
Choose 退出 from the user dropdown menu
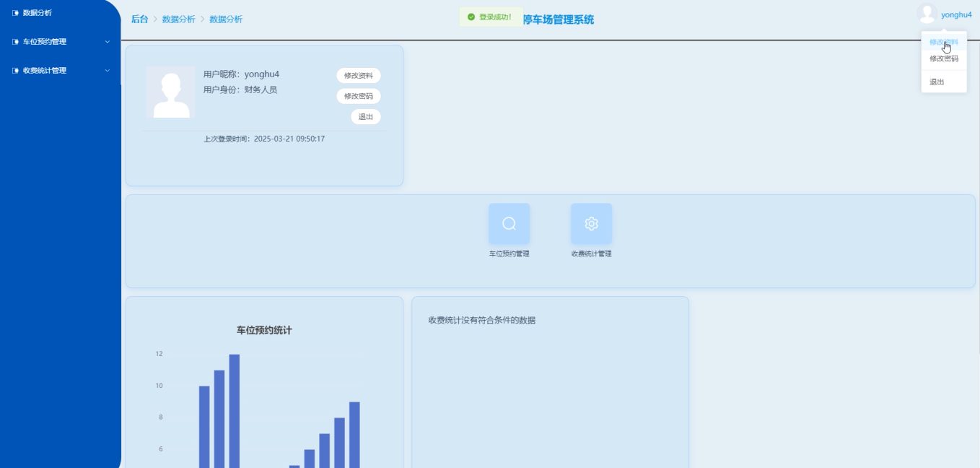tap(944, 82)
